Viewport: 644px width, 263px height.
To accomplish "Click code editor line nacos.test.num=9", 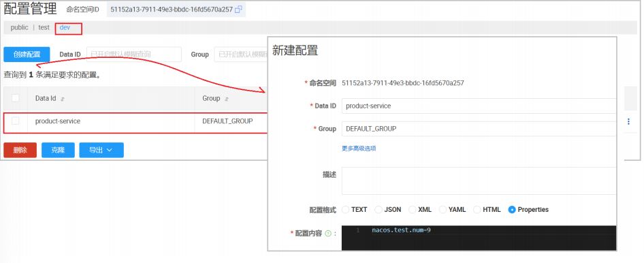I will [401, 230].
